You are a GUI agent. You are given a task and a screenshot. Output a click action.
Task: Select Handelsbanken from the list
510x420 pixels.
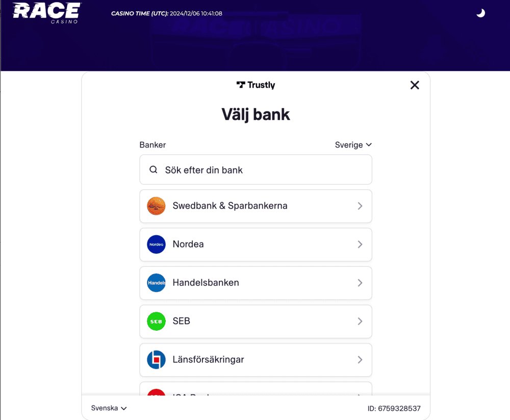click(206, 283)
